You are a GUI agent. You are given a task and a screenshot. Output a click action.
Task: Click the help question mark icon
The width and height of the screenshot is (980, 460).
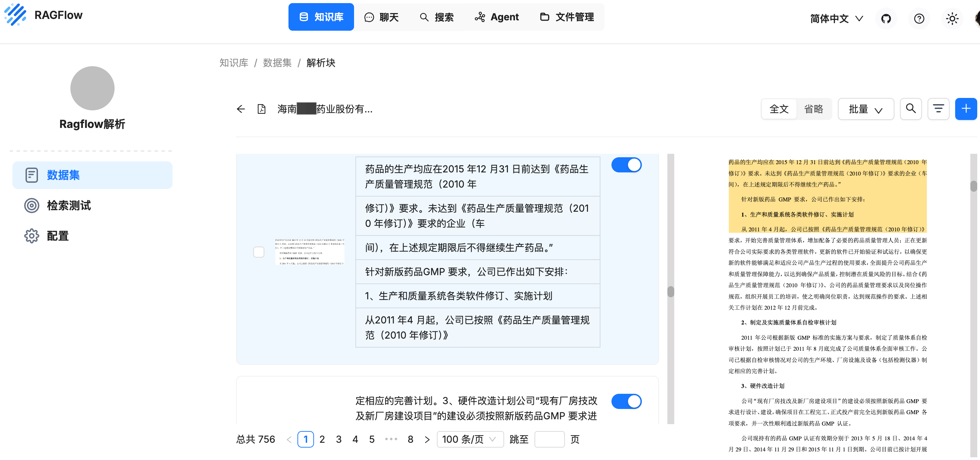pyautogui.click(x=919, y=18)
